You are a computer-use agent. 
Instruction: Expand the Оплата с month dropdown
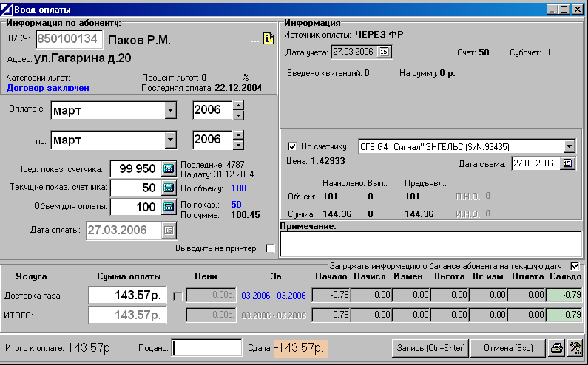(x=171, y=111)
